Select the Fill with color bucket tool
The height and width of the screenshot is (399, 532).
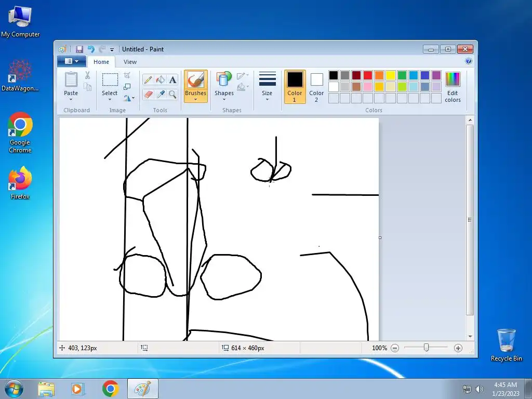(160, 79)
